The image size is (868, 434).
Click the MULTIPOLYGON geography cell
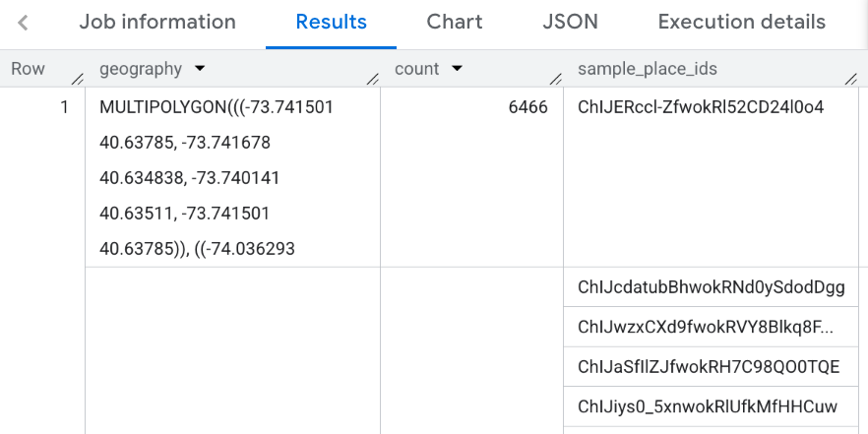pyautogui.click(x=217, y=178)
